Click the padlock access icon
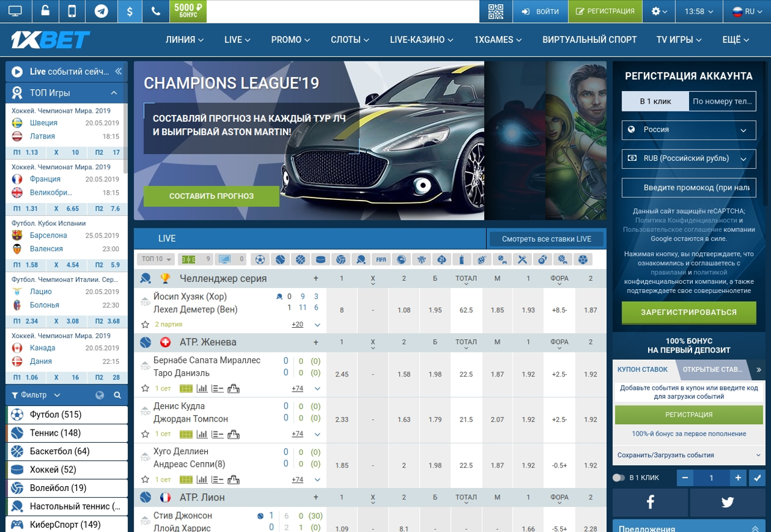 (45, 11)
